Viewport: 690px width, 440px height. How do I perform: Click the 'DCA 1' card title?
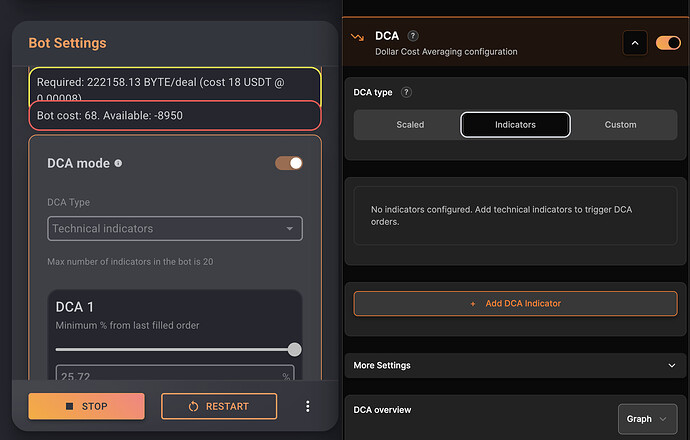(74, 307)
